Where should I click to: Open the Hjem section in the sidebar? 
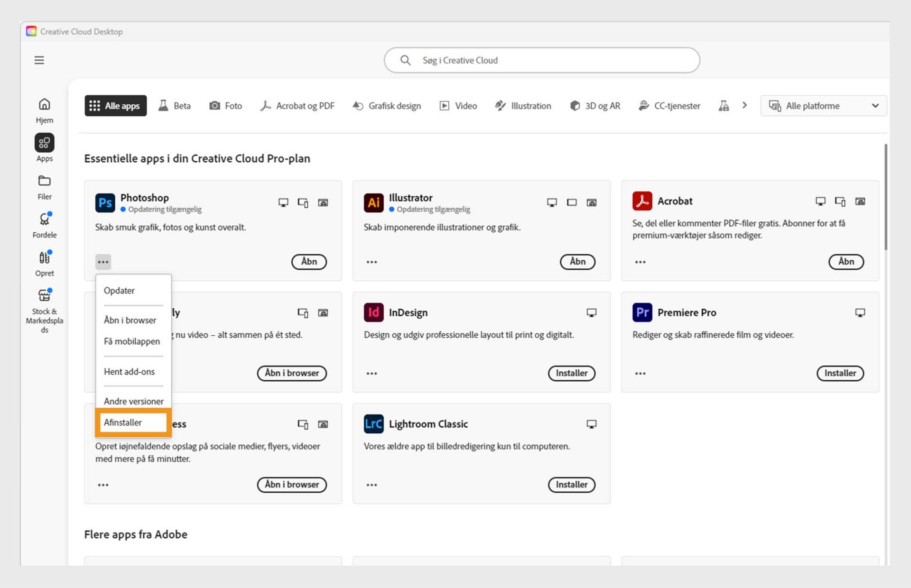click(44, 110)
